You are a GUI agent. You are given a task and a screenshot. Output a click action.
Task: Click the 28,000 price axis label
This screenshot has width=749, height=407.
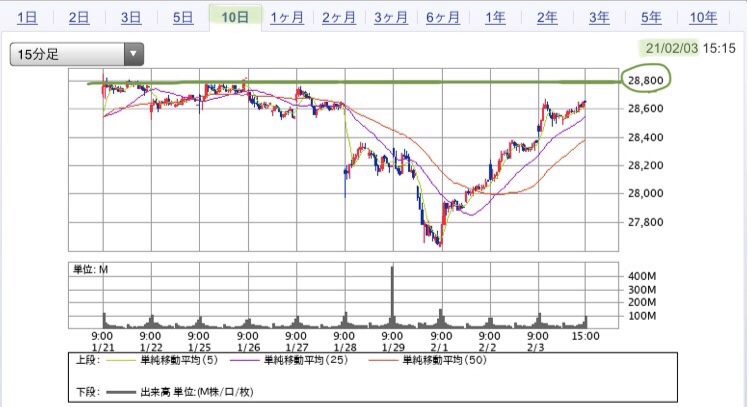coord(646,193)
